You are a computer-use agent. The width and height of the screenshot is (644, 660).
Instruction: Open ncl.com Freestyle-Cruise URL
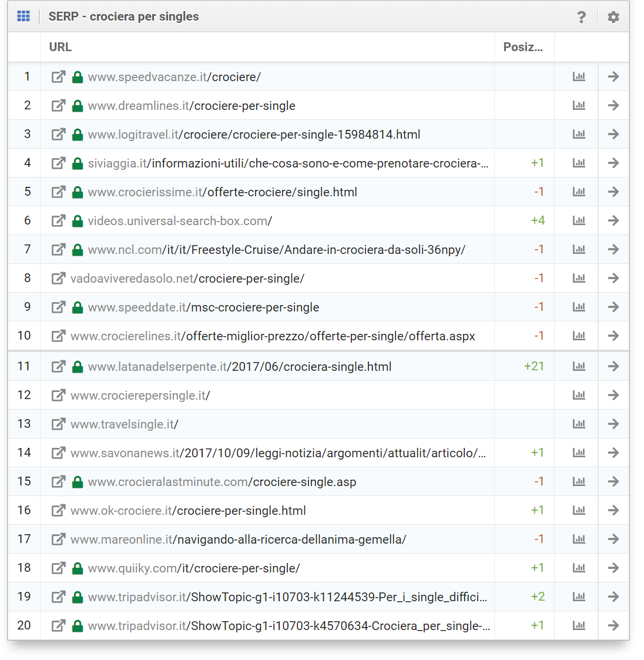point(277,250)
